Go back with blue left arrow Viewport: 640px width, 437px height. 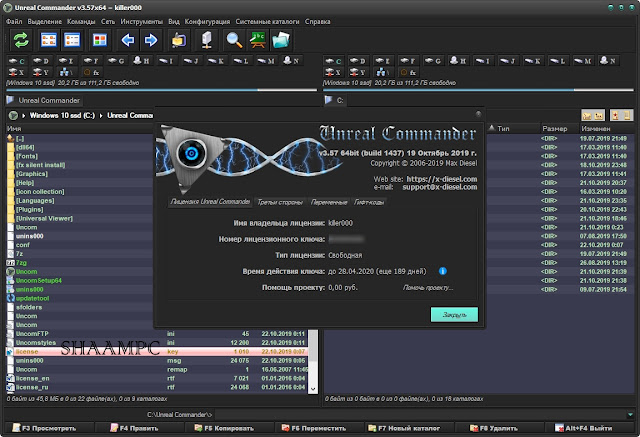click(128, 40)
